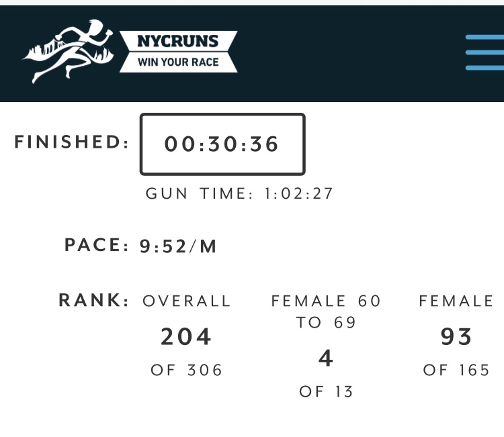Click the OF 165 total text
The image size is (504, 437).
coord(456,370)
